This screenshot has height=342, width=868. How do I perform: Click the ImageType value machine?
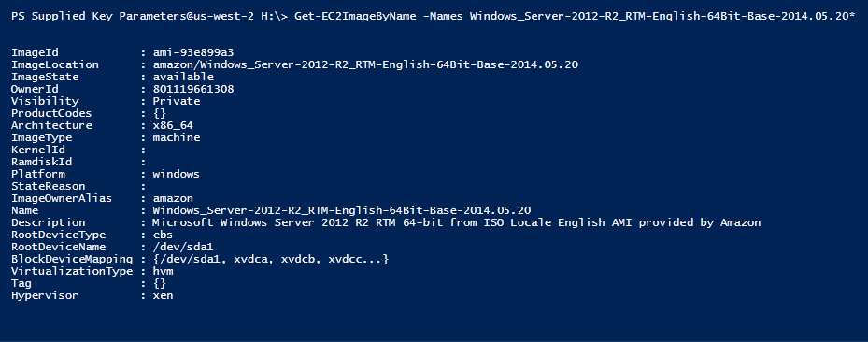click(x=177, y=137)
